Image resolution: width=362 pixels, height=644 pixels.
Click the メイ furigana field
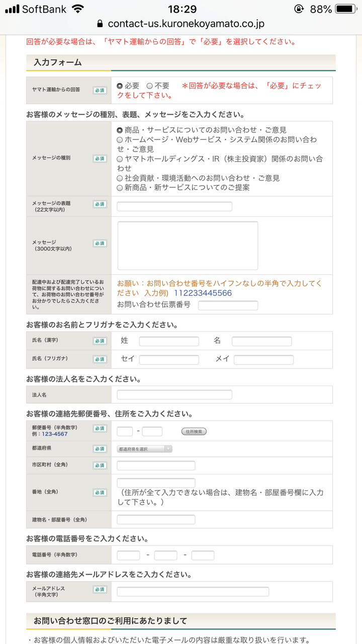263,360
